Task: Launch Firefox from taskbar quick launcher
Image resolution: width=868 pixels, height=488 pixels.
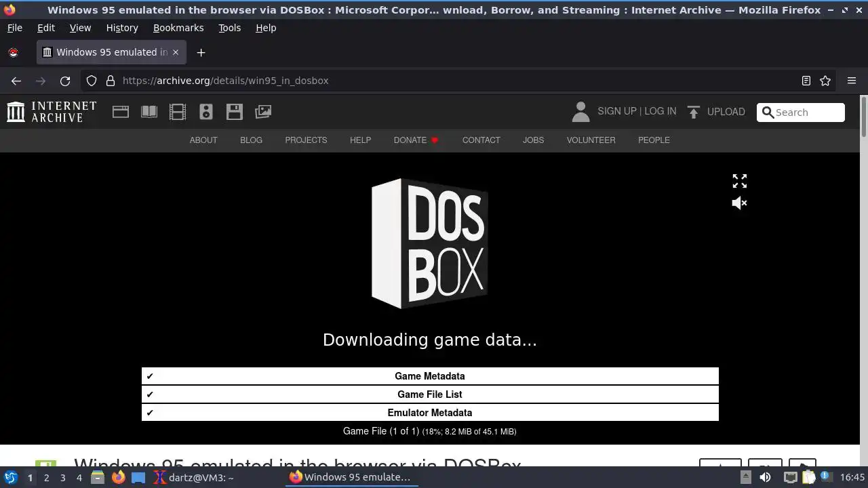Action: click(118, 477)
